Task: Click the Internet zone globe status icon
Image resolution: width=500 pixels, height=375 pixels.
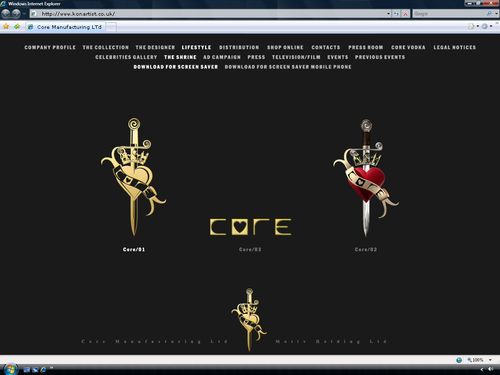Action: [x=459, y=360]
